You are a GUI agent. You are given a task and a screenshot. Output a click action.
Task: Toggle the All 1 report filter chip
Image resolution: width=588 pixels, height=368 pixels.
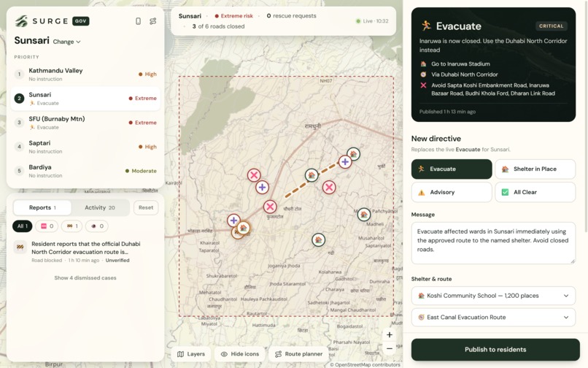click(x=22, y=226)
